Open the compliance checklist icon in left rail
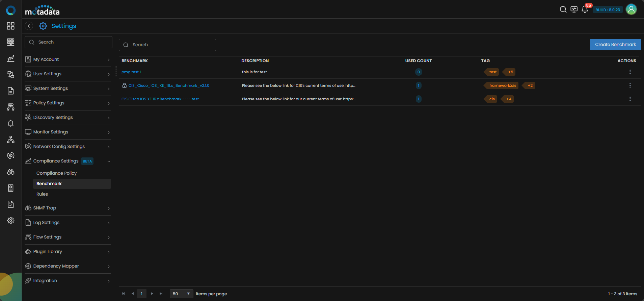 [11, 204]
